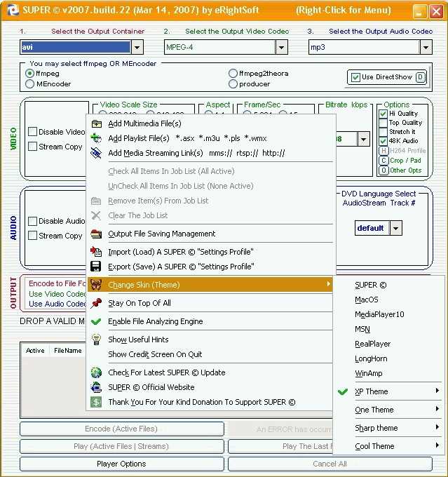Enable the Disable Video checkbox
The height and width of the screenshot is (477, 448).
point(33,132)
